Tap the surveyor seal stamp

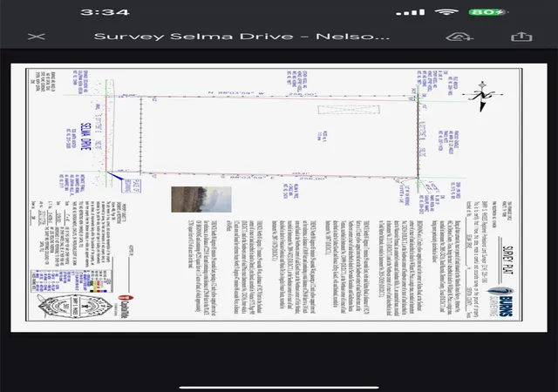pyautogui.click(x=75, y=306)
